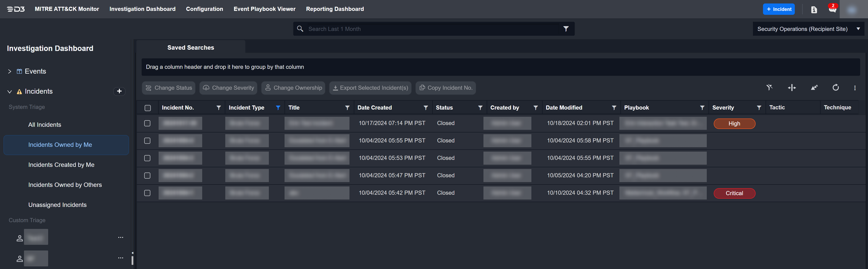Filter the Incident Type column
The height and width of the screenshot is (269, 868).
278,108
